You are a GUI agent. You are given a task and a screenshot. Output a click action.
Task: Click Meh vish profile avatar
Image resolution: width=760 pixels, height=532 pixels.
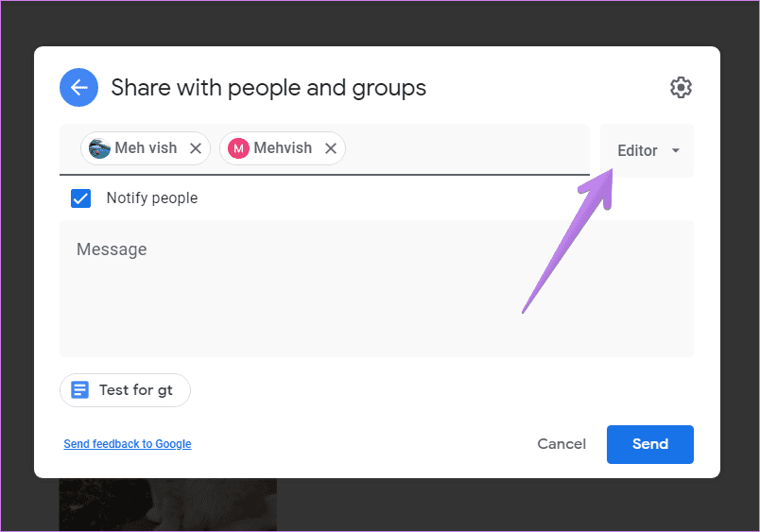(x=99, y=148)
